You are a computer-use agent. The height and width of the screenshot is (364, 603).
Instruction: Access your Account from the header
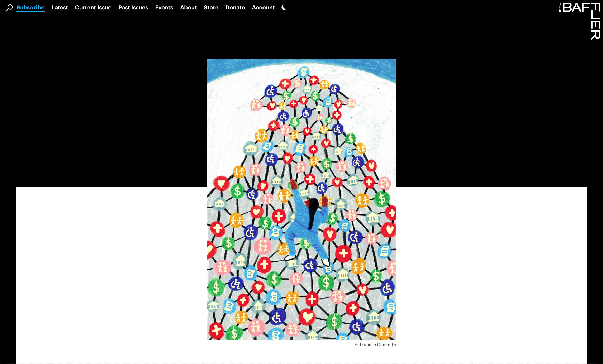coord(263,8)
